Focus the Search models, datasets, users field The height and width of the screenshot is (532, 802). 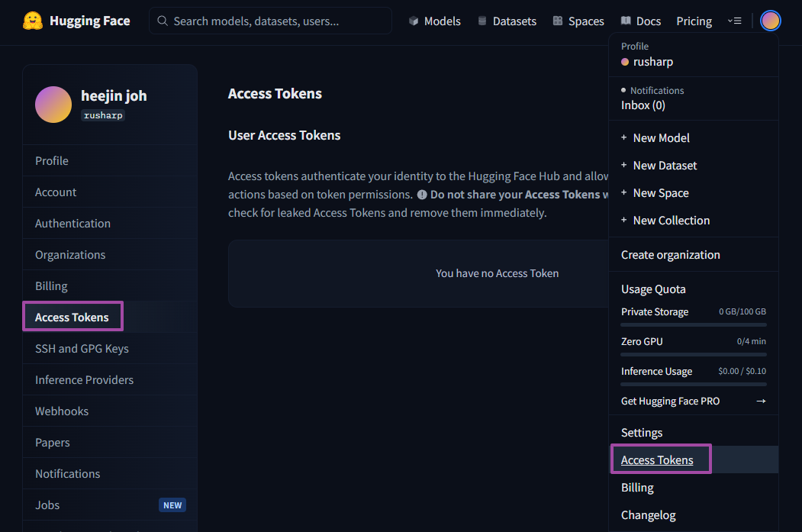(271, 21)
